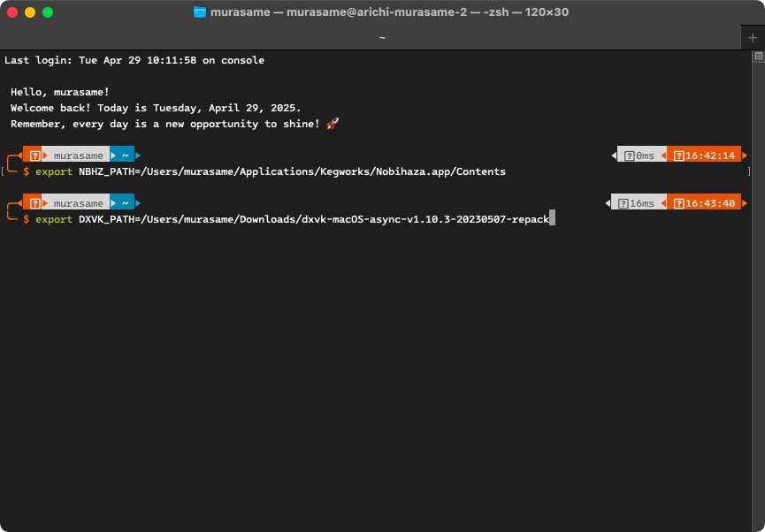Viewport: 765px width, 532px height.
Task: Select the "~" terminal tab
Action: click(x=382, y=37)
